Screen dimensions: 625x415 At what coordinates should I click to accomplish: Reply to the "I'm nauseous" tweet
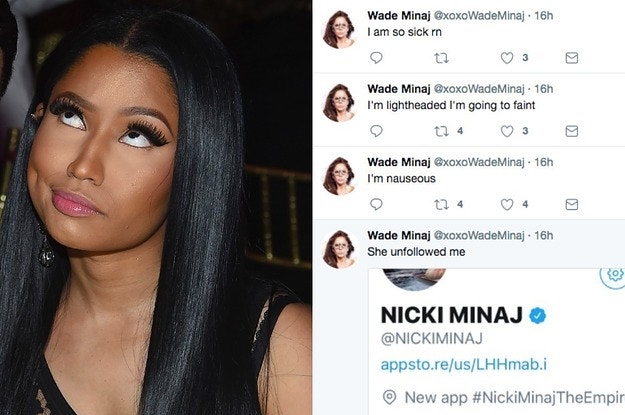[376, 205]
